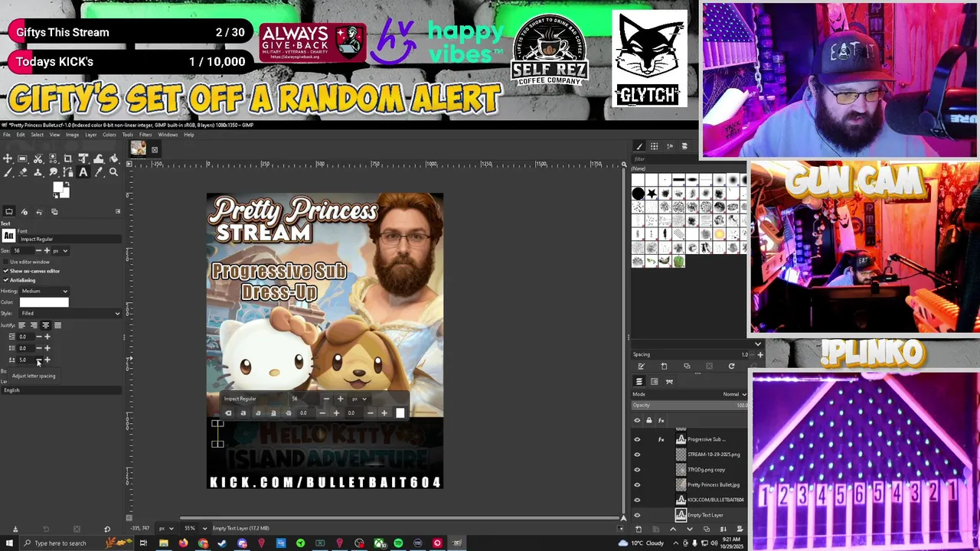Open status bar unit px dropdown

click(166, 528)
